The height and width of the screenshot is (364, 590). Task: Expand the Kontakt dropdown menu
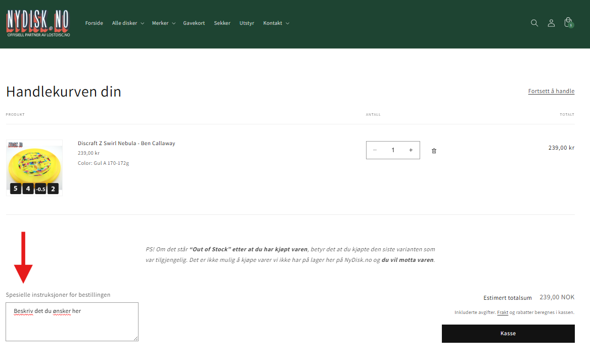[x=276, y=23]
